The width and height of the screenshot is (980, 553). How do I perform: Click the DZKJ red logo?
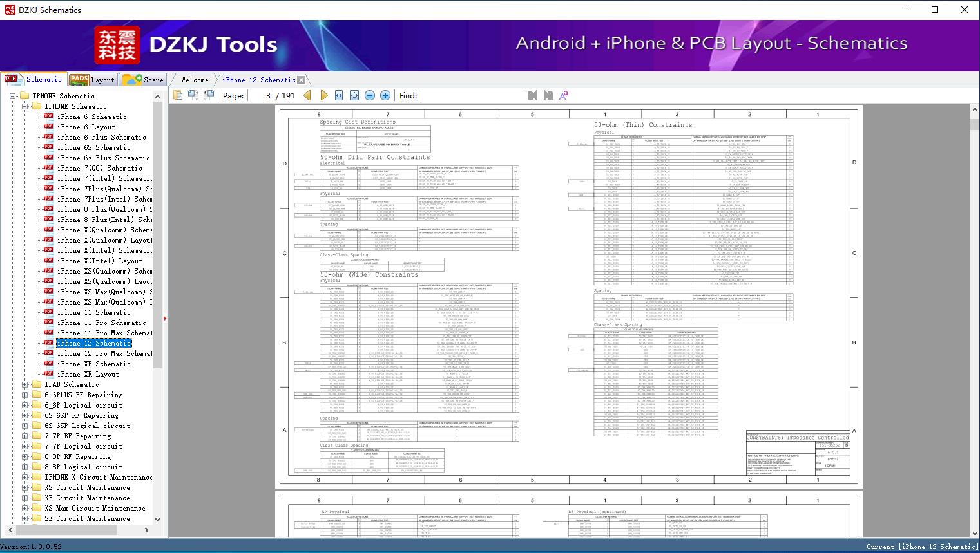pos(117,45)
